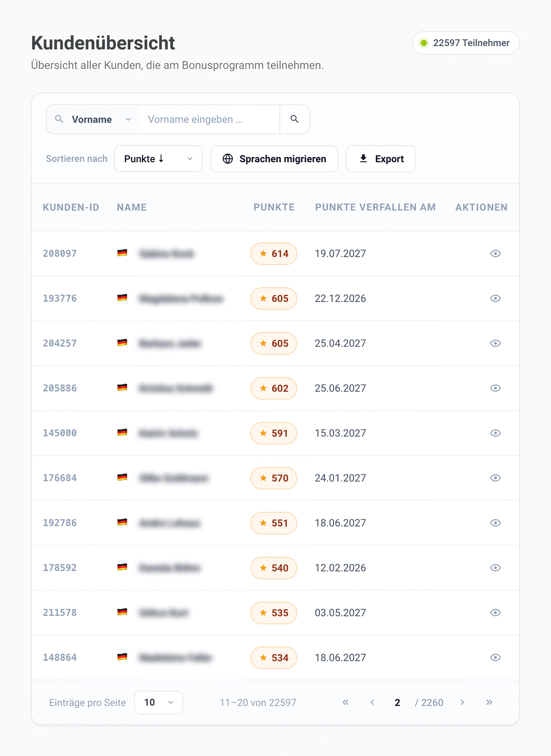Click customer ID 211578
The image size is (551, 756).
tap(60, 613)
